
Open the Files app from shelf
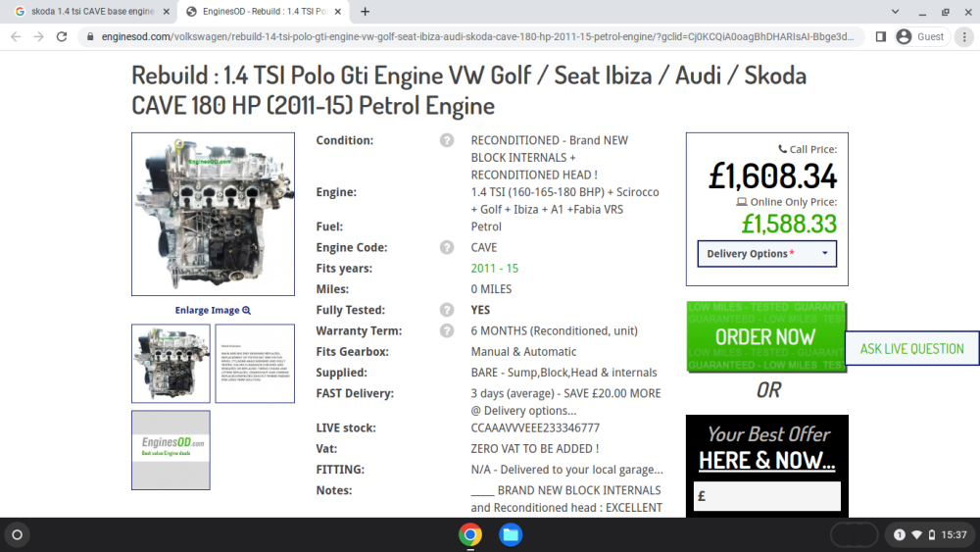511,534
